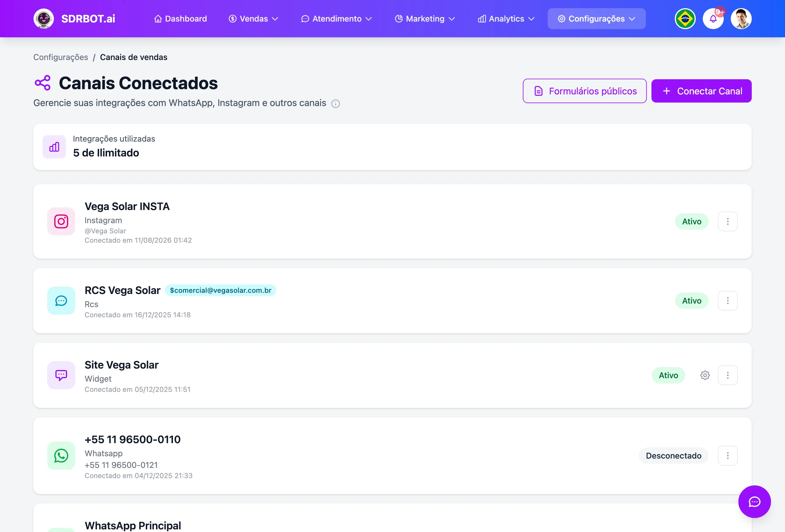Click the RCS chat icon for RCS Vega Solar

pos(61,301)
